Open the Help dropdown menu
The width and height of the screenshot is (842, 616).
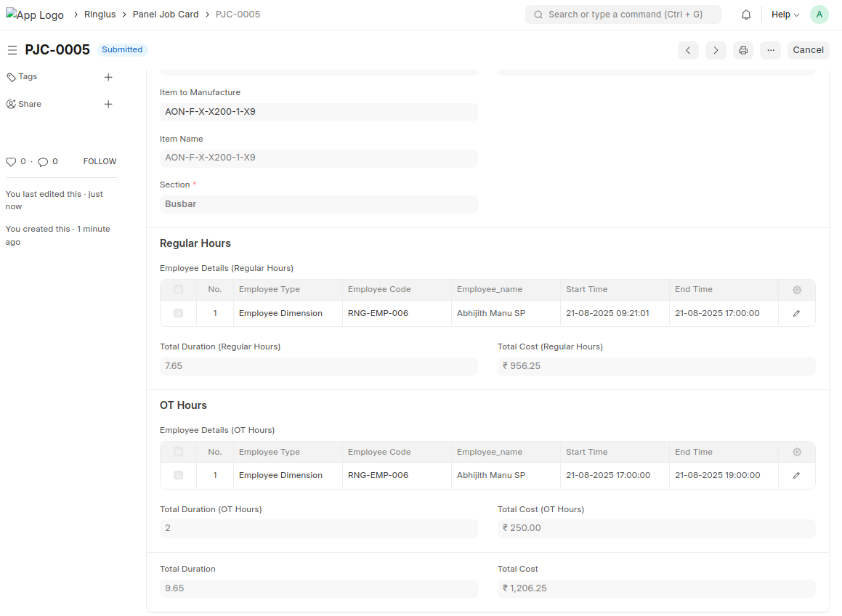pos(785,15)
